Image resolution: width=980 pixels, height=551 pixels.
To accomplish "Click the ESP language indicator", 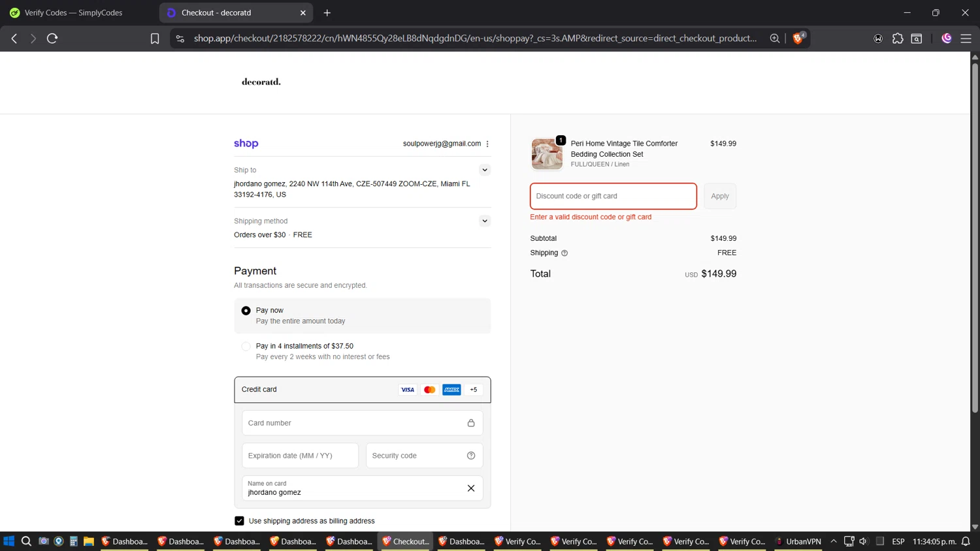I will [898, 541].
